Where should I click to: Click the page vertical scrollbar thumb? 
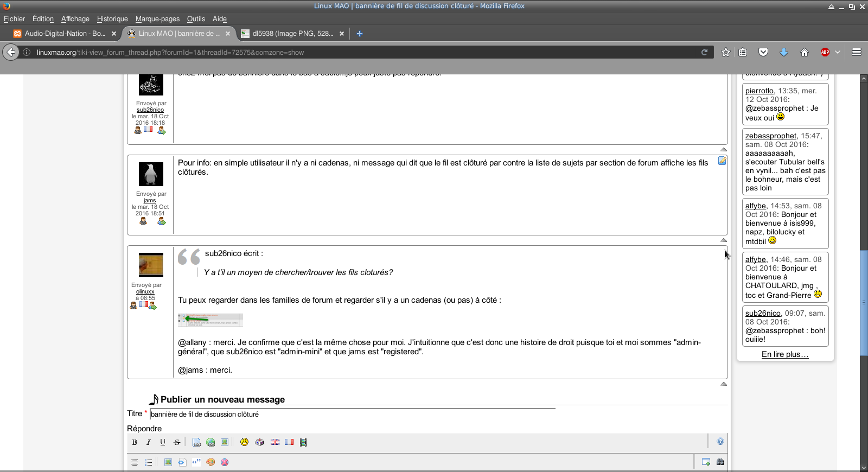(864, 303)
